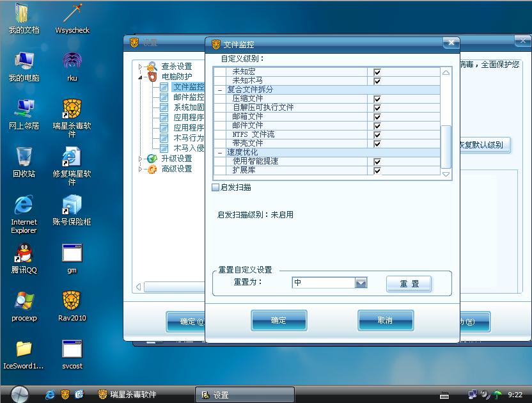
Task: Open the 修复瑞星软件 desktop icon
Action: click(x=72, y=157)
